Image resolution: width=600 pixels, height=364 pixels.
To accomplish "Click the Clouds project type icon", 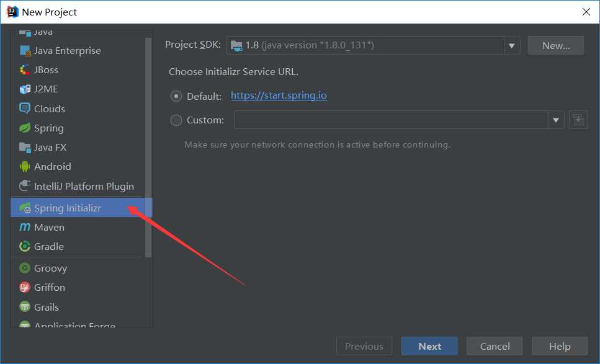I will (x=25, y=109).
